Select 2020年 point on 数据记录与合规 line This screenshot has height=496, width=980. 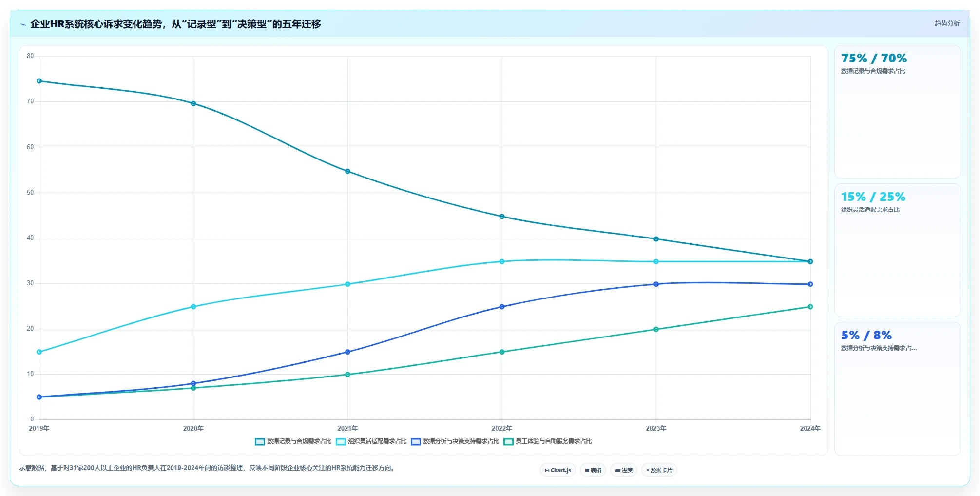coord(193,103)
